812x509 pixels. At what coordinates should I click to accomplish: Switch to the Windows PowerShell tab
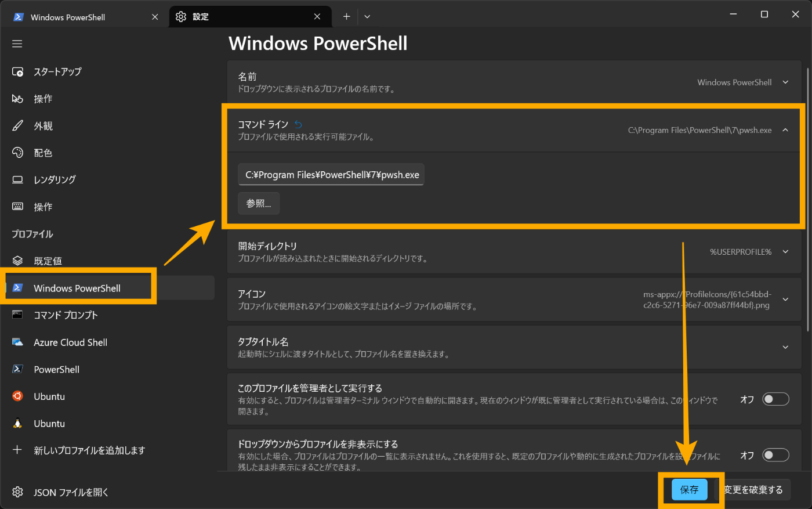tap(86, 17)
